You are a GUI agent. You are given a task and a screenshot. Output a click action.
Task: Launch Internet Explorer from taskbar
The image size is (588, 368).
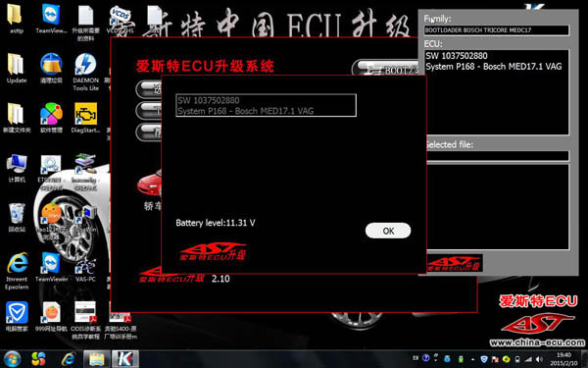click(68, 359)
